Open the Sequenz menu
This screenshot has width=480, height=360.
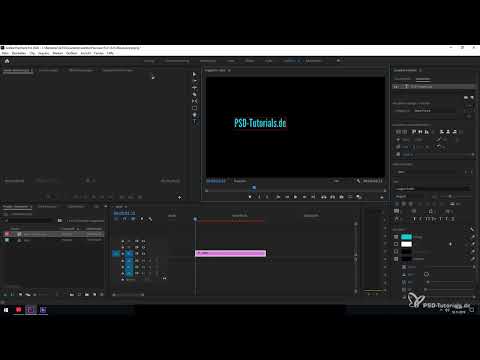[44, 53]
